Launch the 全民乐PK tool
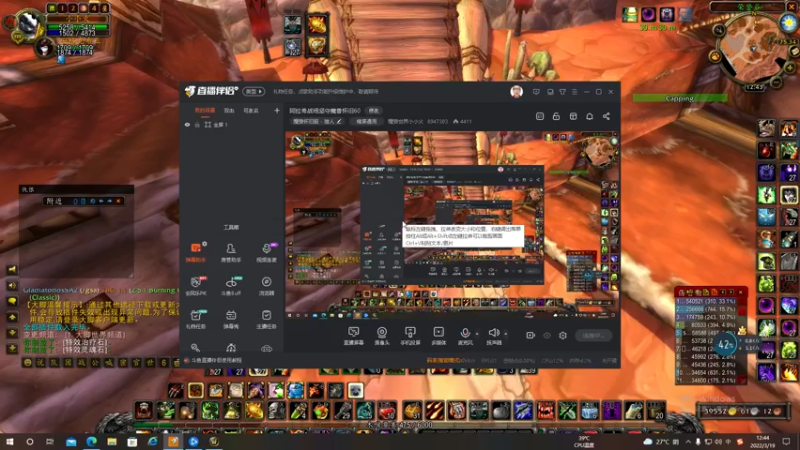This screenshot has height=450, width=800. pos(195,286)
